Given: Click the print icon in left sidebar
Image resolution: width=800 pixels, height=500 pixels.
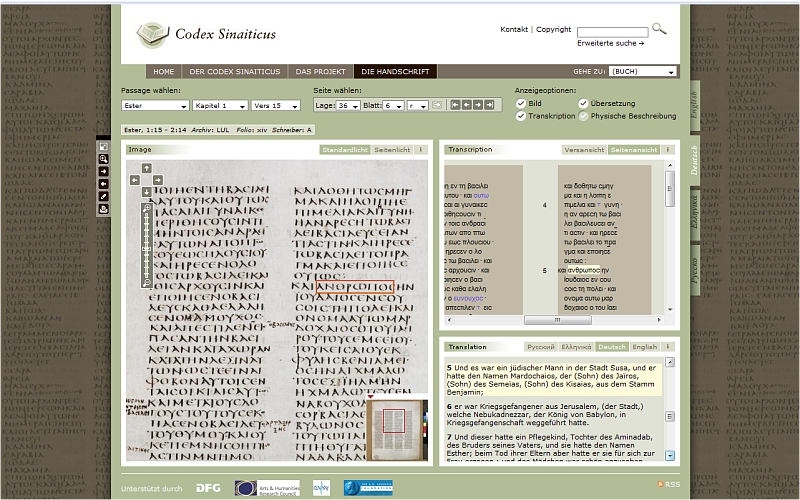Looking at the screenshot, I should pyautogui.click(x=104, y=209).
